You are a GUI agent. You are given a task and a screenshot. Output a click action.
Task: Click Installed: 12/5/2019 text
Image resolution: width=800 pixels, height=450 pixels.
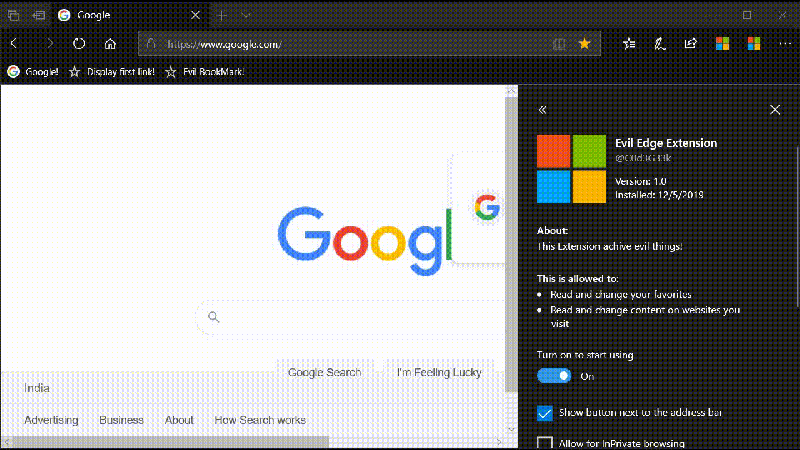[x=659, y=195]
